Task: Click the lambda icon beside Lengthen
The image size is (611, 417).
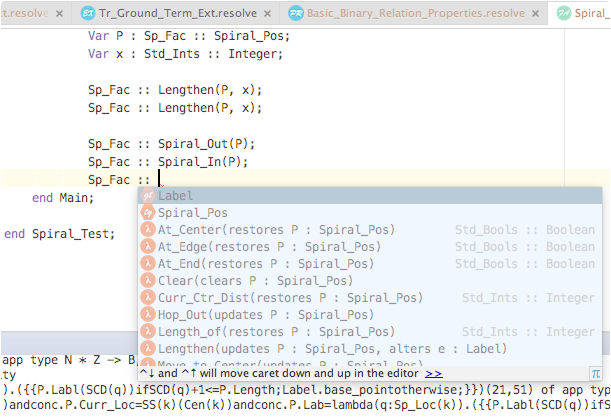Action: coord(148,348)
